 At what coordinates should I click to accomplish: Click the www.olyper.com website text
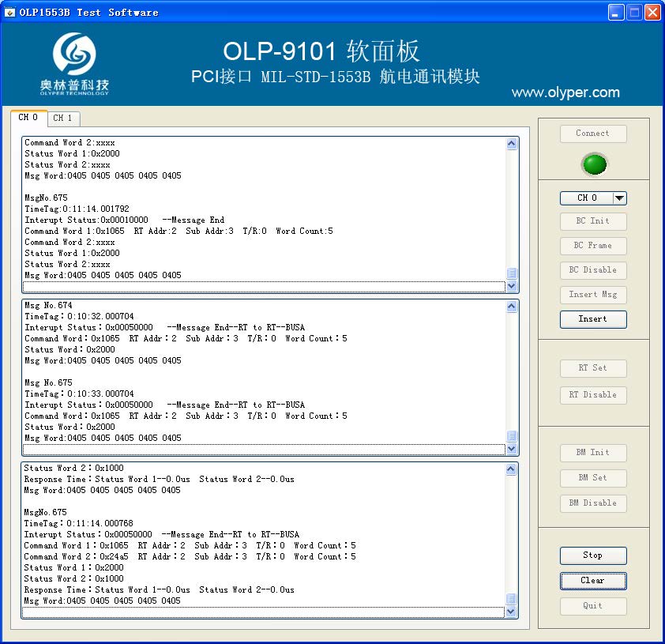pos(565,92)
